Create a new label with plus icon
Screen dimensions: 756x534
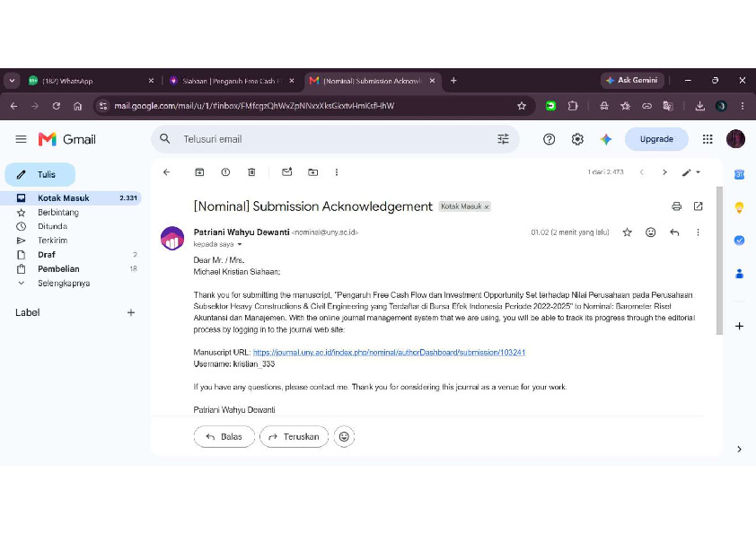point(131,313)
